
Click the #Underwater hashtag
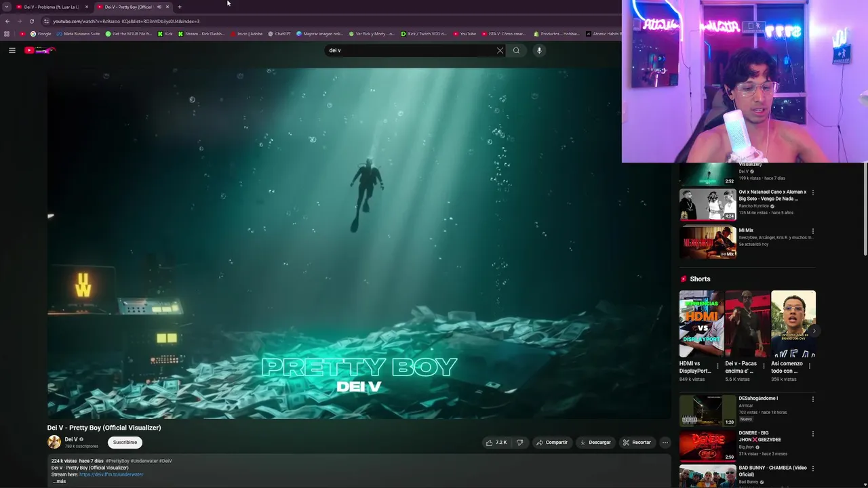(x=144, y=461)
